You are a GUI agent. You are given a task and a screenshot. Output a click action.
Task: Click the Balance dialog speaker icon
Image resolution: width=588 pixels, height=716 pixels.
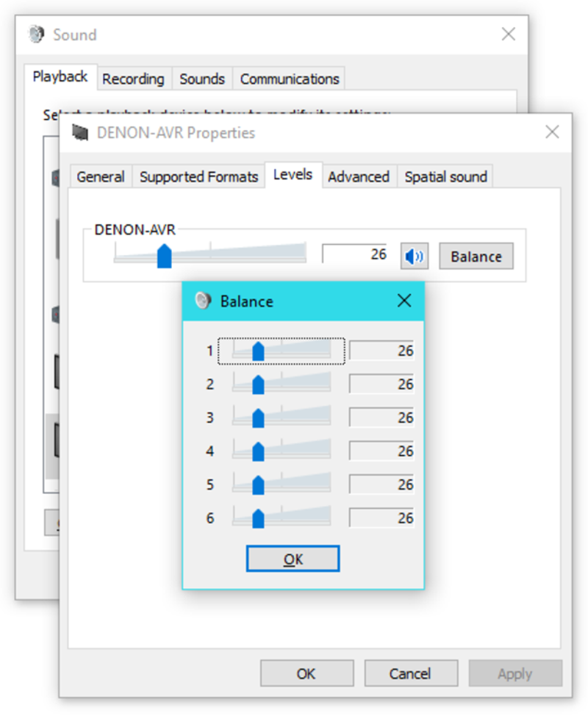(x=203, y=301)
